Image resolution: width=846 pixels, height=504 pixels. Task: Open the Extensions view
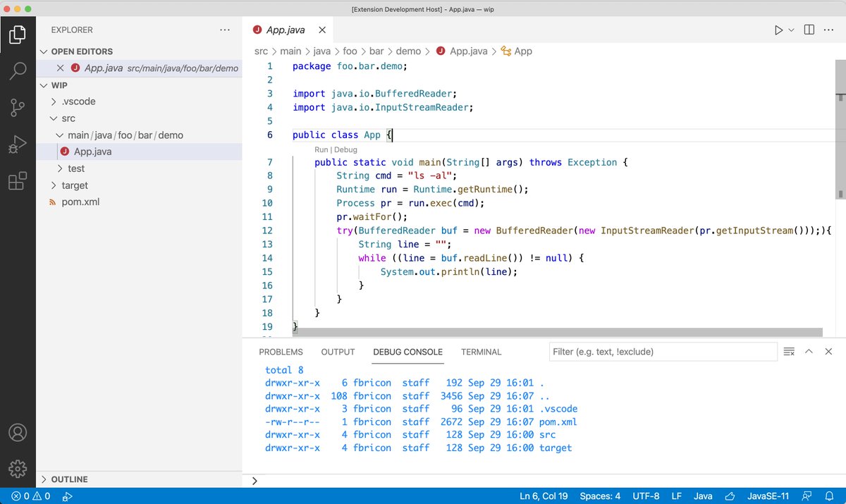click(x=18, y=182)
